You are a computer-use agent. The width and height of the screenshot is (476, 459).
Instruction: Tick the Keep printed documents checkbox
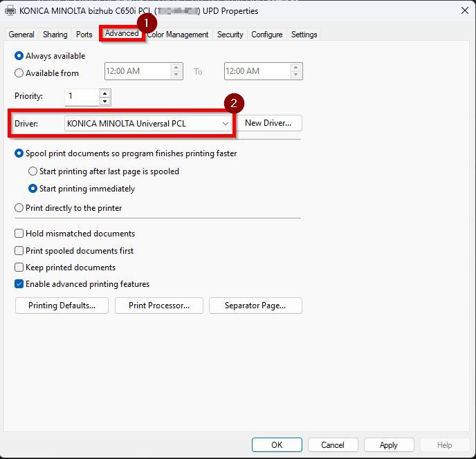19,267
